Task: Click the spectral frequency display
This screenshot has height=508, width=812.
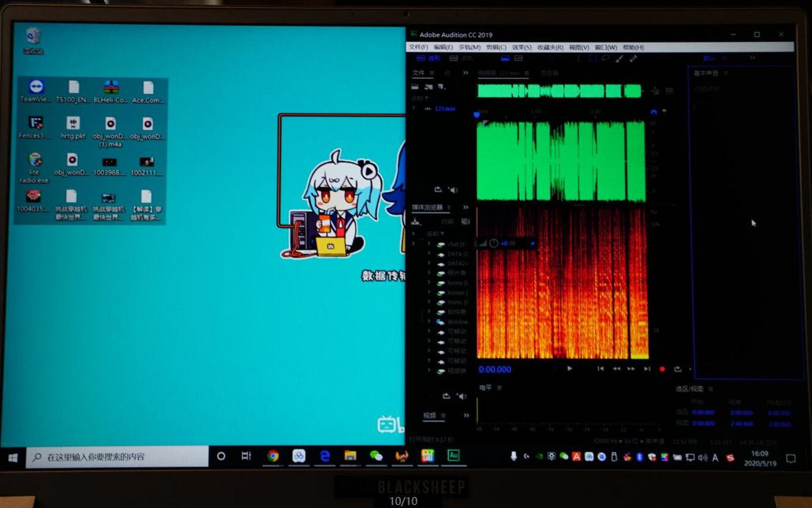Action: tap(562, 283)
